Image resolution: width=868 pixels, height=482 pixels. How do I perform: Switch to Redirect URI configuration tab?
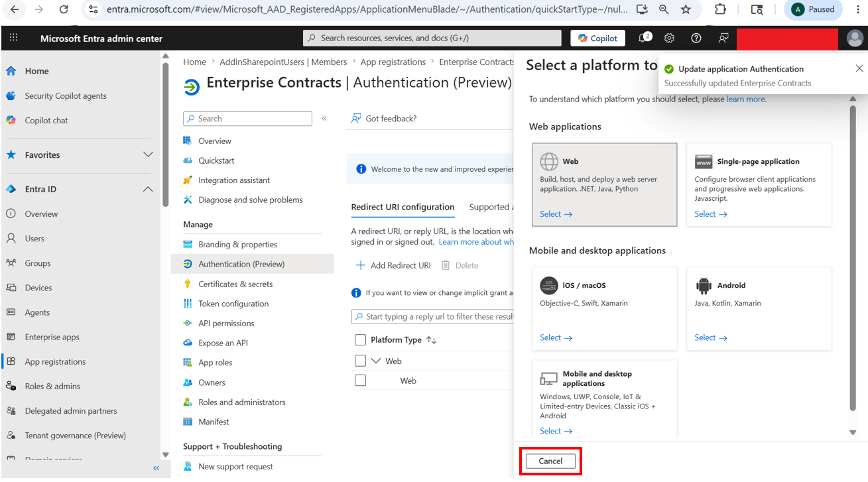[403, 207]
